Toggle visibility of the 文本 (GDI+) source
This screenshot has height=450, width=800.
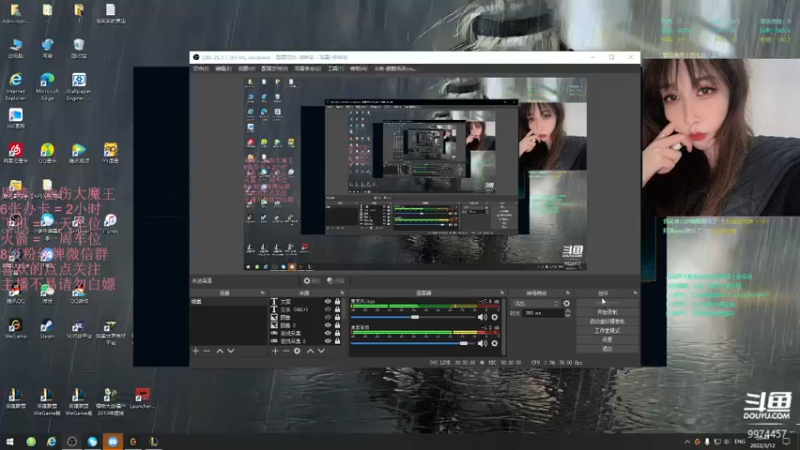pos(328,309)
